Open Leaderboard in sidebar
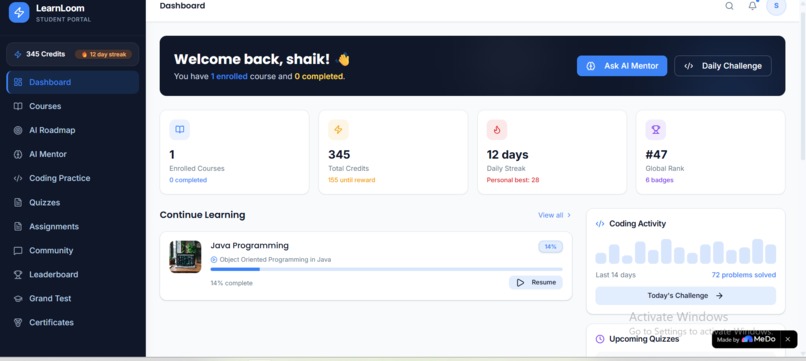806x361 pixels. click(x=72, y=275)
